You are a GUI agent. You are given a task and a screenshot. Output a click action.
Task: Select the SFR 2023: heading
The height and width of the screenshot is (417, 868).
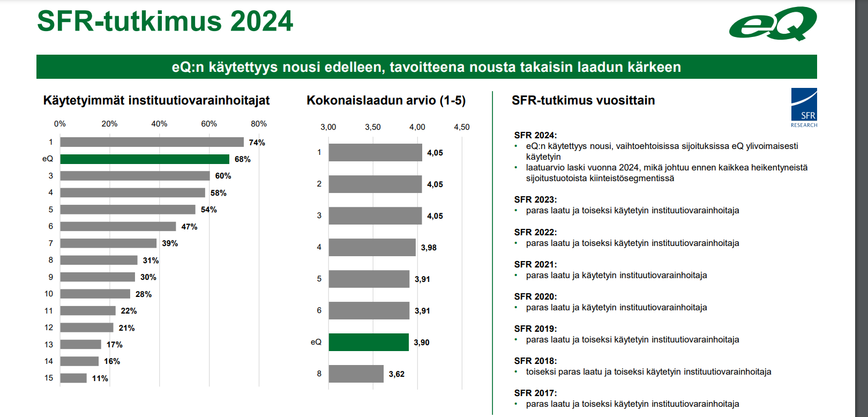pos(535,199)
